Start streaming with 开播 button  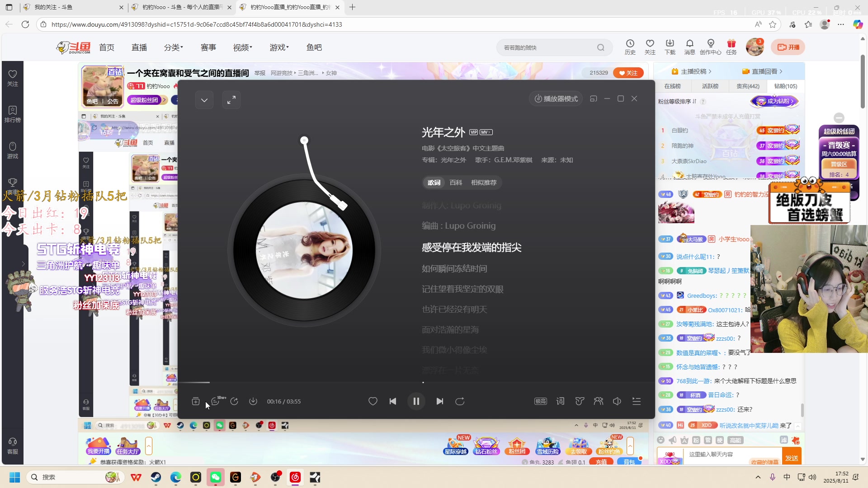(788, 47)
